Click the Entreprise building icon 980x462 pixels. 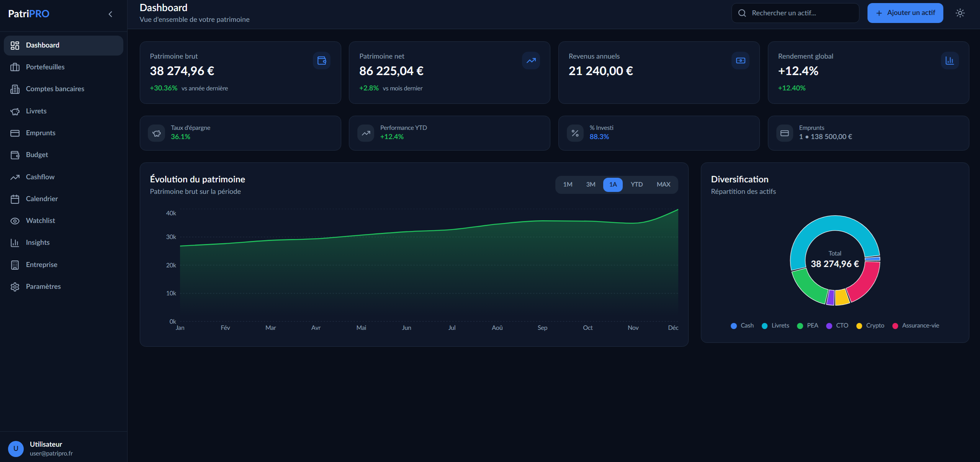click(15, 265)
